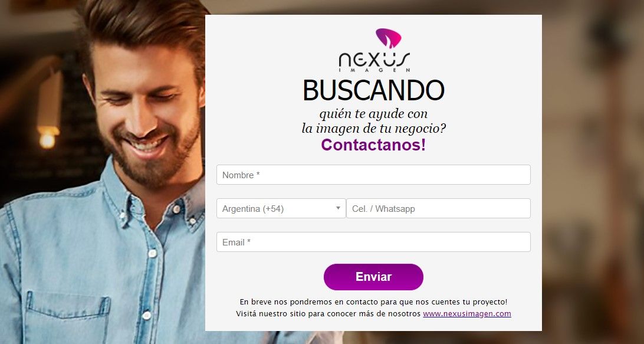
Task: Click the glowing lamp in the background
Action: (x=48, y=137)
